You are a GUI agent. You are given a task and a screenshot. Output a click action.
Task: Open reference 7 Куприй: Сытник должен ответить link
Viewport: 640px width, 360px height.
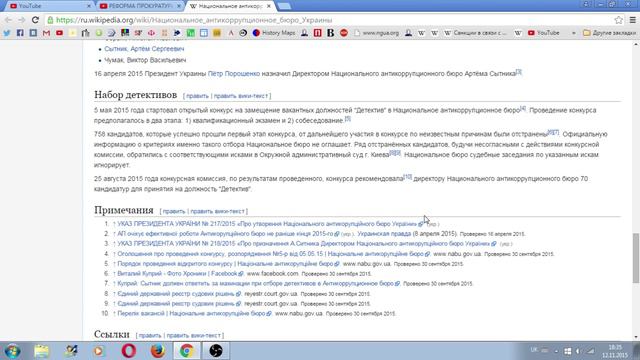tap(256, 283)
